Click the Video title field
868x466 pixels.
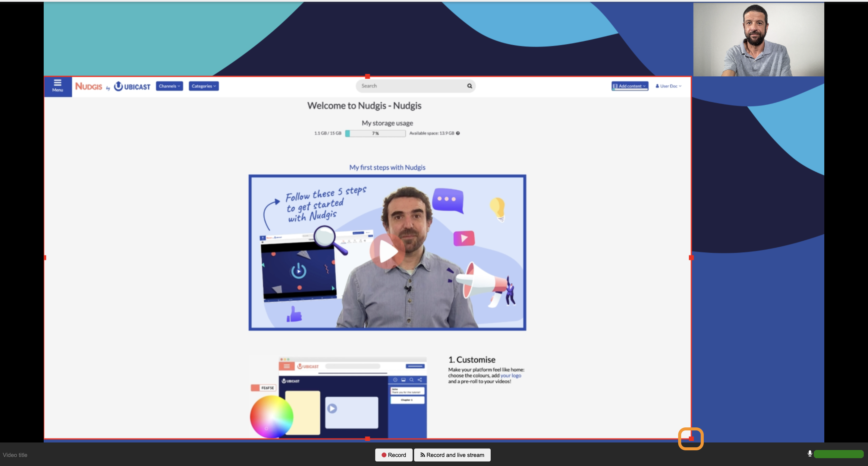coord(15,455)
